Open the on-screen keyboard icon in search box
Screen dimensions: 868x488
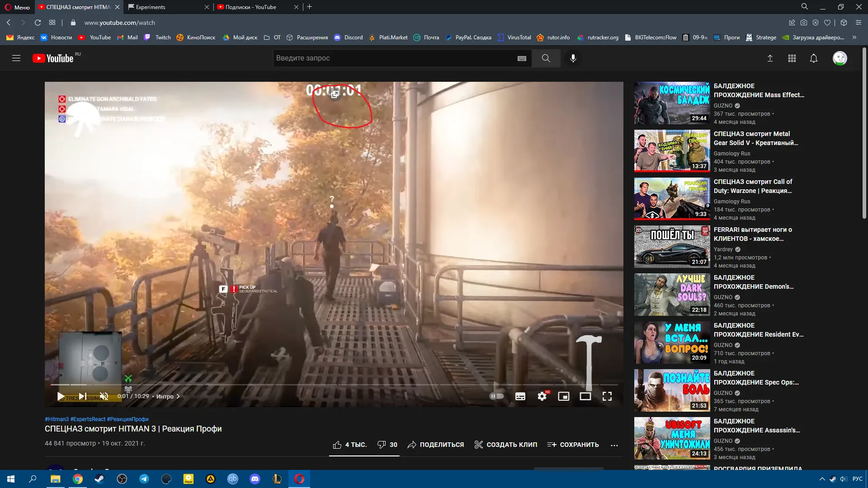click(522, 58)
